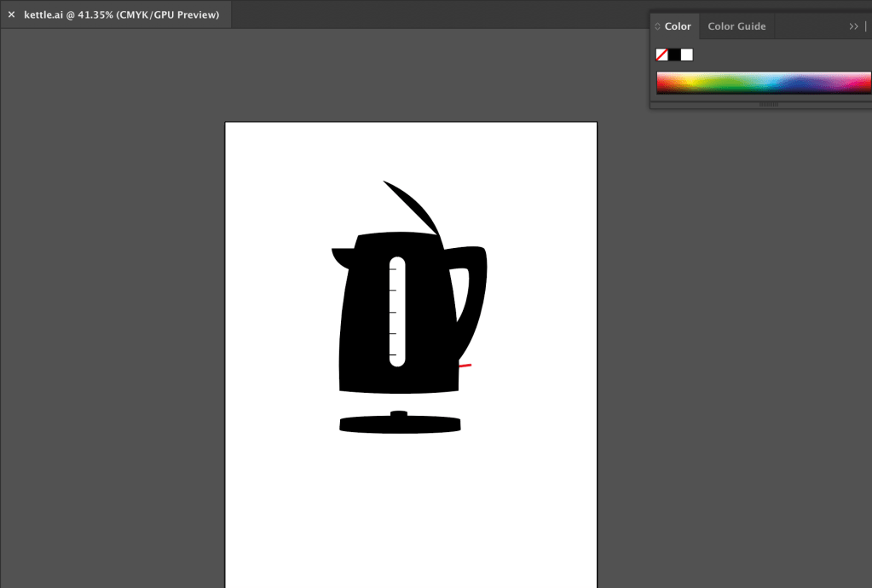Set color to None with red-slash swatch
This screenshot has width=872, height=588.
pyautogui.click(x=661, y=55)
